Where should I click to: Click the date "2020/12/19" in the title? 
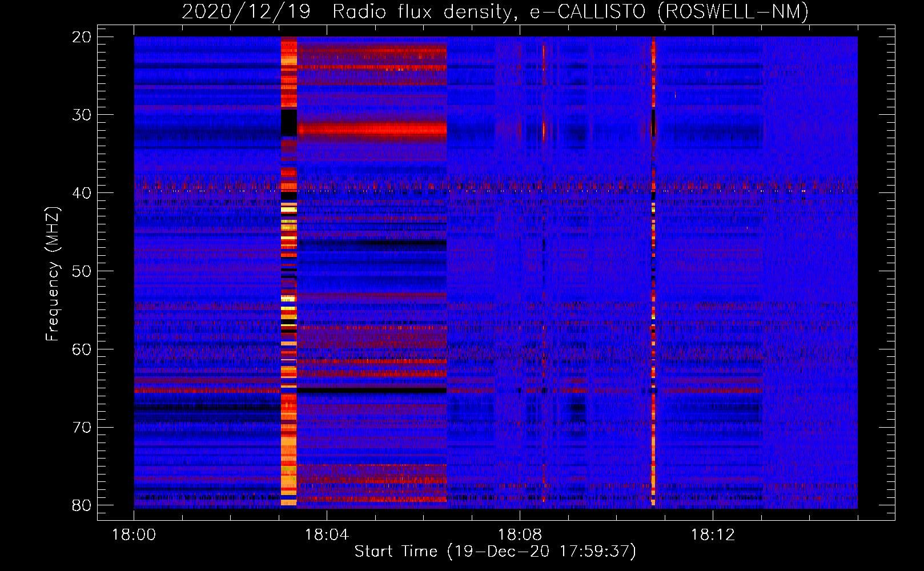pos(246,11)
